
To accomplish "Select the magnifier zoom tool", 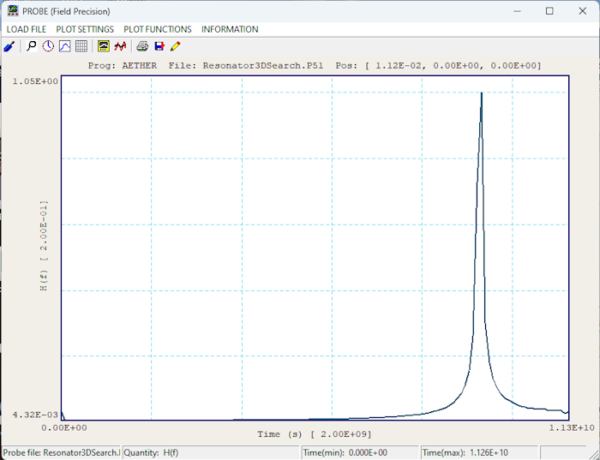I will 32,46.
